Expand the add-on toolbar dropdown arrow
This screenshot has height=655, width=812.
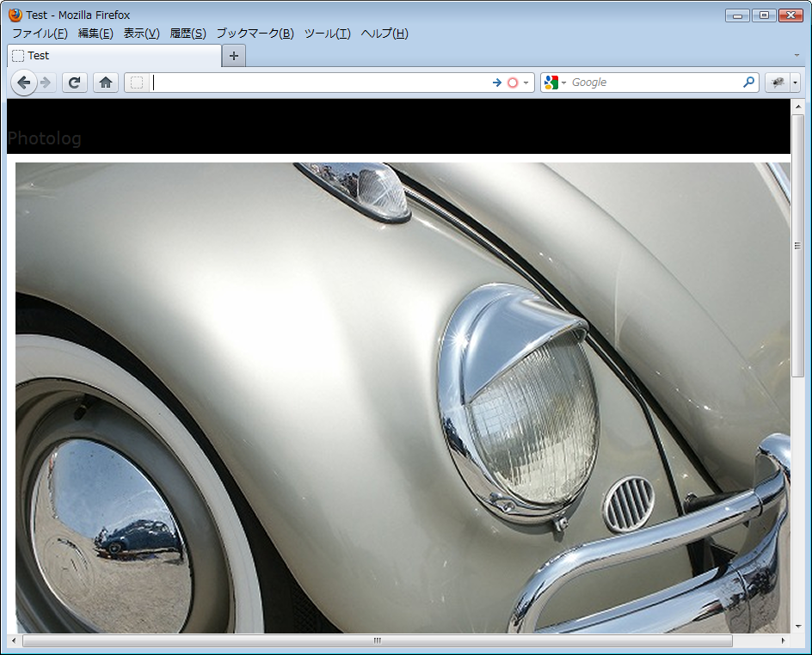(796, 83)
